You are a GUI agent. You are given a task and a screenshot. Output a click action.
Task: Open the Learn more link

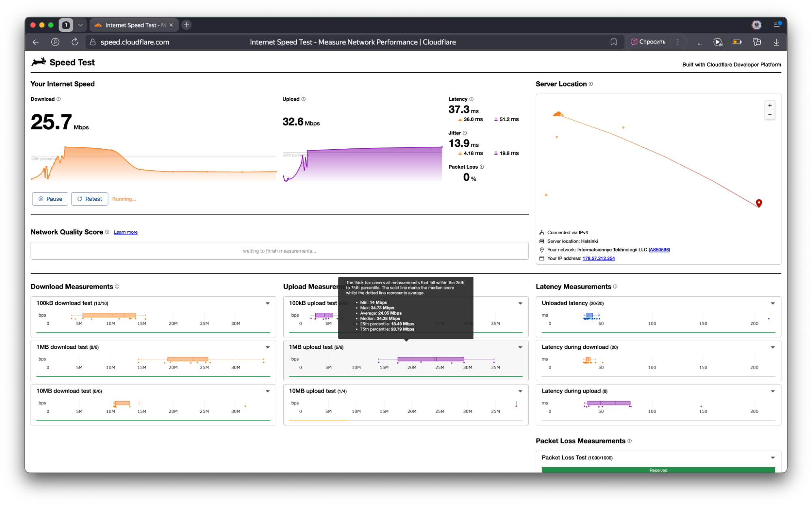tap(126, 232)
